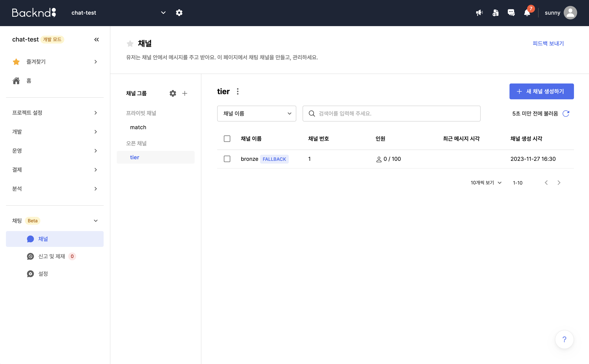The width and height of the screenshot is (589, 364).
Task: Select the match private channel group
Action: tap(138, 127)
